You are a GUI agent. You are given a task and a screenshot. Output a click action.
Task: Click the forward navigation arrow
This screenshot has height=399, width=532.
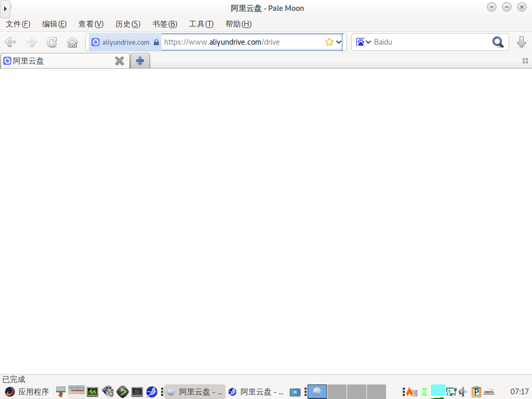[31, 42]
